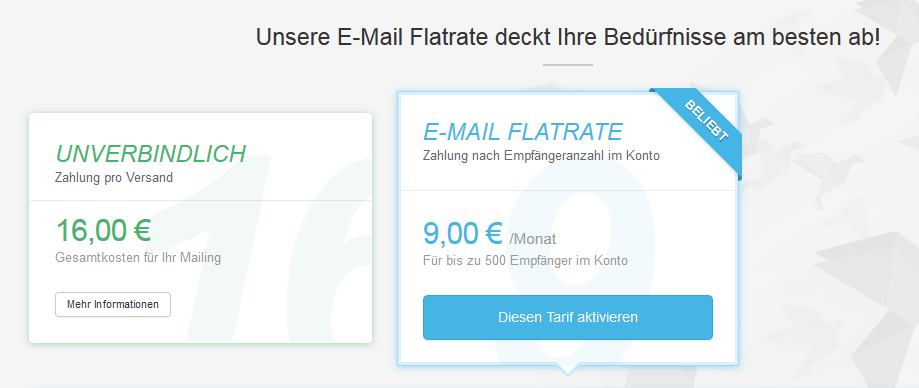The image size is (919, 388).
Task: Select the 16,00 € price text
Action: [x=103, y=230]
